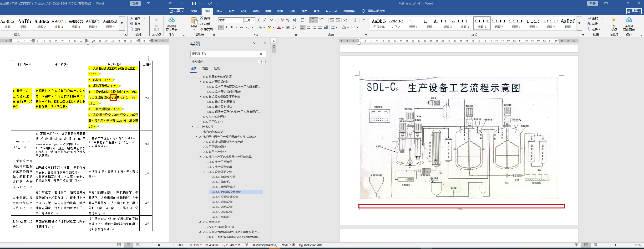Click the 操作说明搜索 tell-me search
Image resolution: width=644 pixels, height=249 pixels.
coord(376,11)
